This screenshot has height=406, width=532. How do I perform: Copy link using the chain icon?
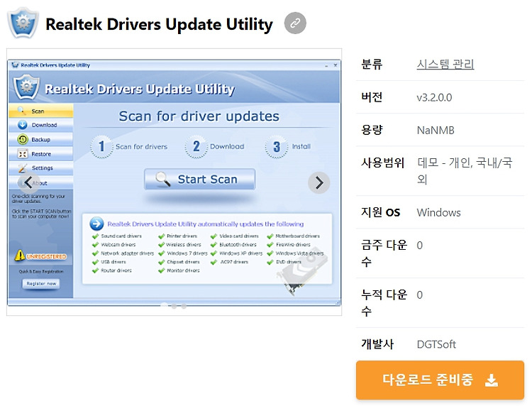pyautogui.click(x=295, y=23)
